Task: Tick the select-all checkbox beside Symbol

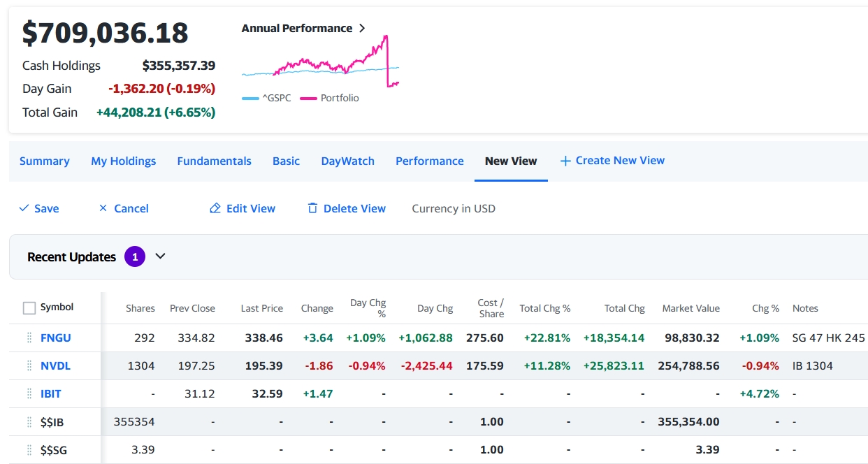Action: 29,308
